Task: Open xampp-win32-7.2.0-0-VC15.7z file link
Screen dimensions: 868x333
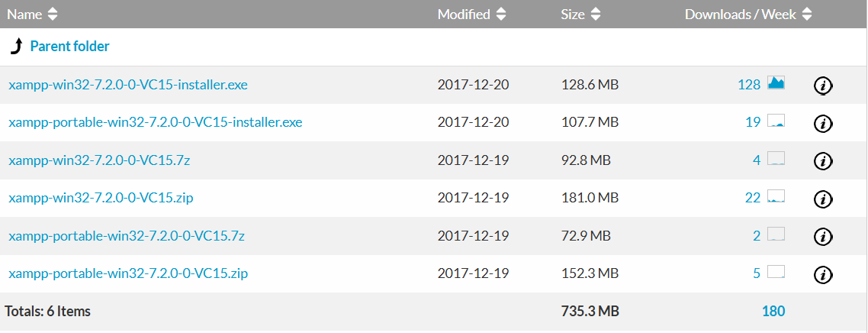Action: tap(100, 160)
